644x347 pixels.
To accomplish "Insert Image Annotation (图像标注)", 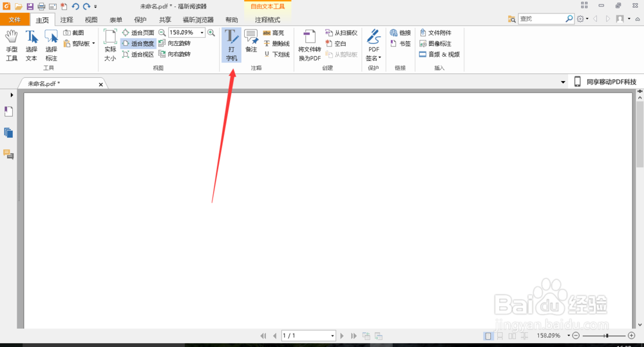I will coord(435,44).
